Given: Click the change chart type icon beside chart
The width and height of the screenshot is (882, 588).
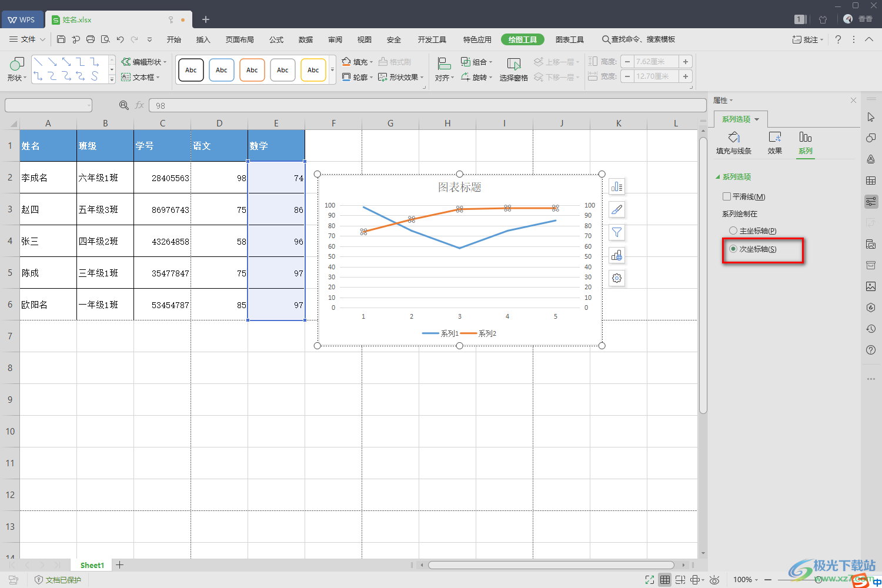Looking at the screenshot, I should coord(617,255).
